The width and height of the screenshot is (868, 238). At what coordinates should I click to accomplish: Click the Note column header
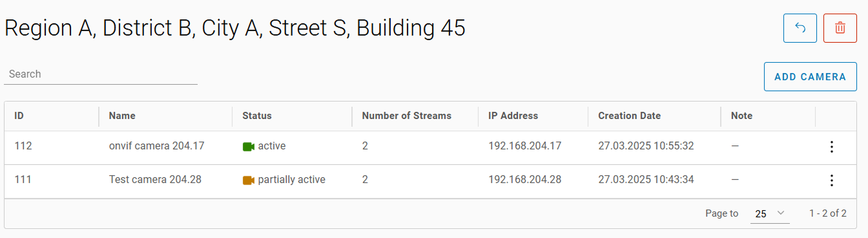(742, 116)
